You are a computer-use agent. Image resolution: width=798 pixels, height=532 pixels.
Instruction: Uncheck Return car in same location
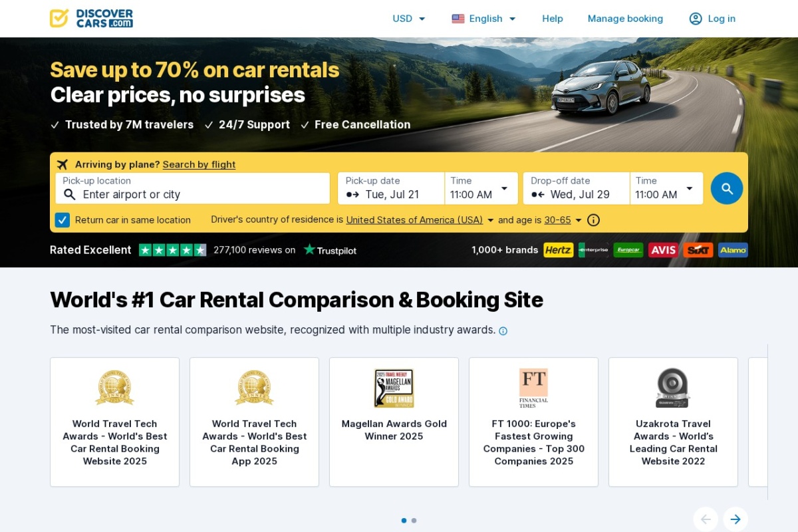(x=63, y=220)
